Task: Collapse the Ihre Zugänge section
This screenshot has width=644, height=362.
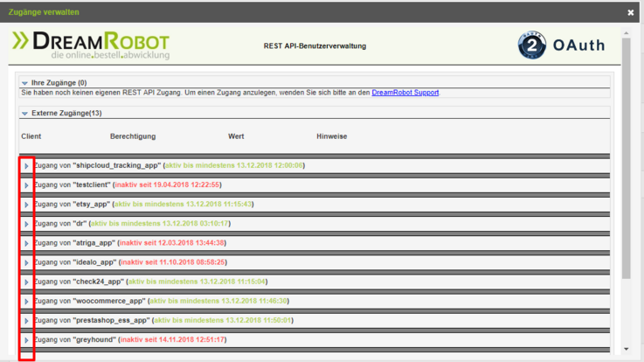Action: coord(24,83)
